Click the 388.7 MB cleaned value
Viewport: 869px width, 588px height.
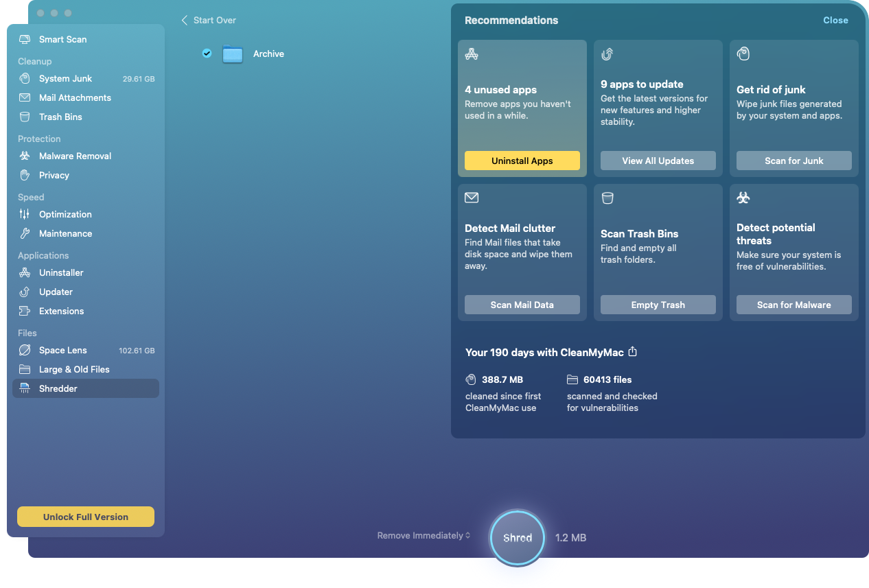tap(502, 379)
